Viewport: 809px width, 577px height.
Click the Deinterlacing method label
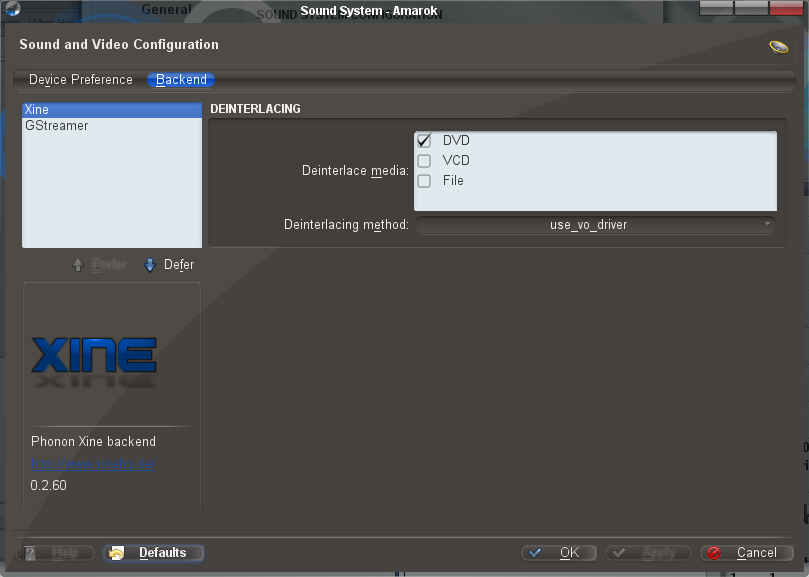[346, 225]
